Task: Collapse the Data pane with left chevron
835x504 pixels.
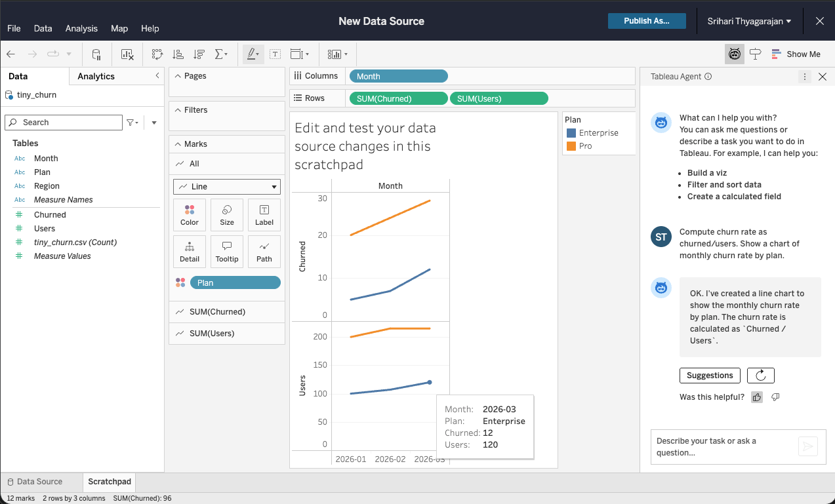Action: coord(157,76)
